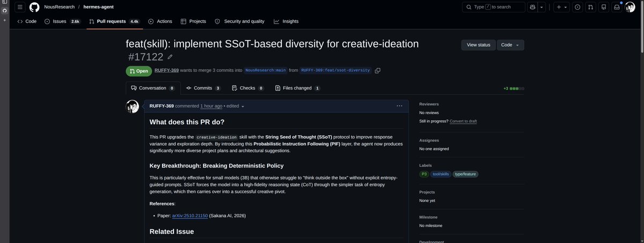
Task: Open the comment options ellipsis menu
Action: (399, 106)
